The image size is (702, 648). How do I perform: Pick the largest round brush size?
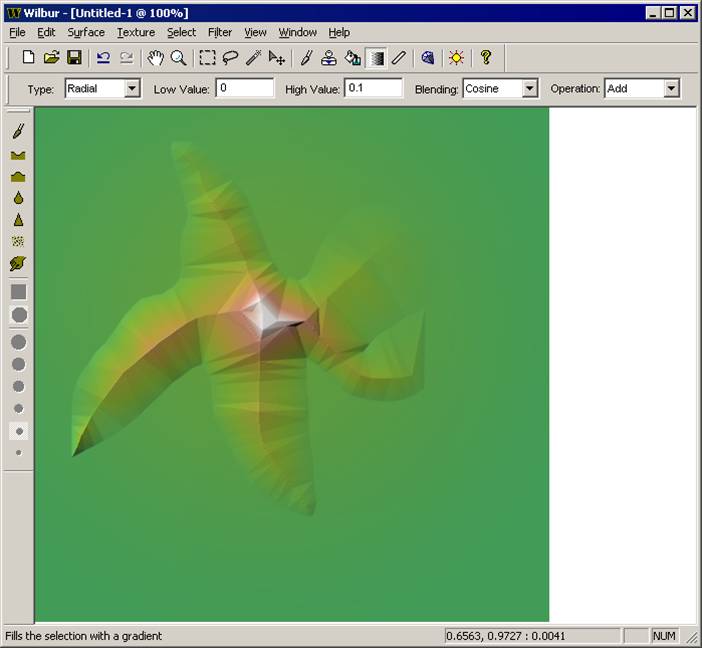click(18, 342)
